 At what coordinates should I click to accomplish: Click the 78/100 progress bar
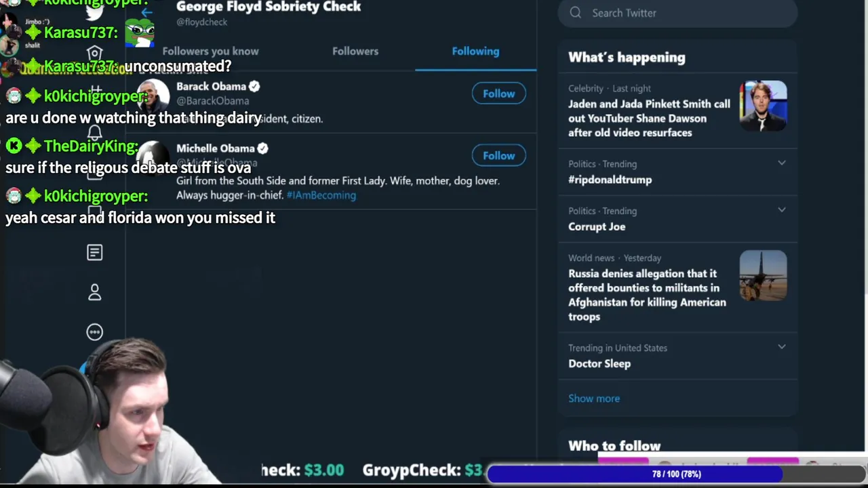pos(677,474)
